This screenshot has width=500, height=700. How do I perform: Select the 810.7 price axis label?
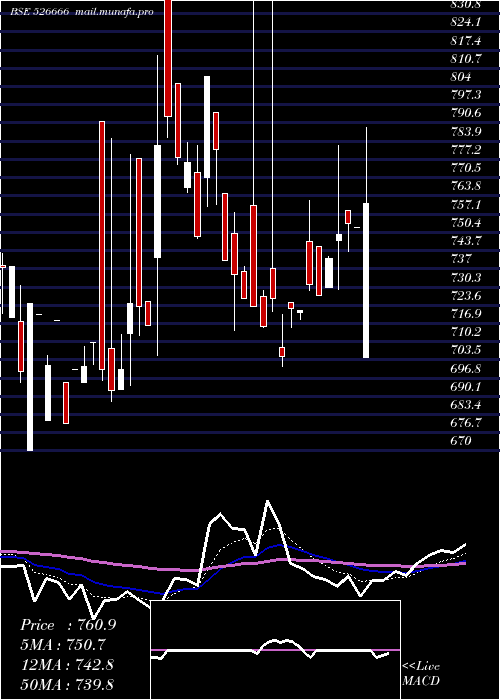(466, 58)
